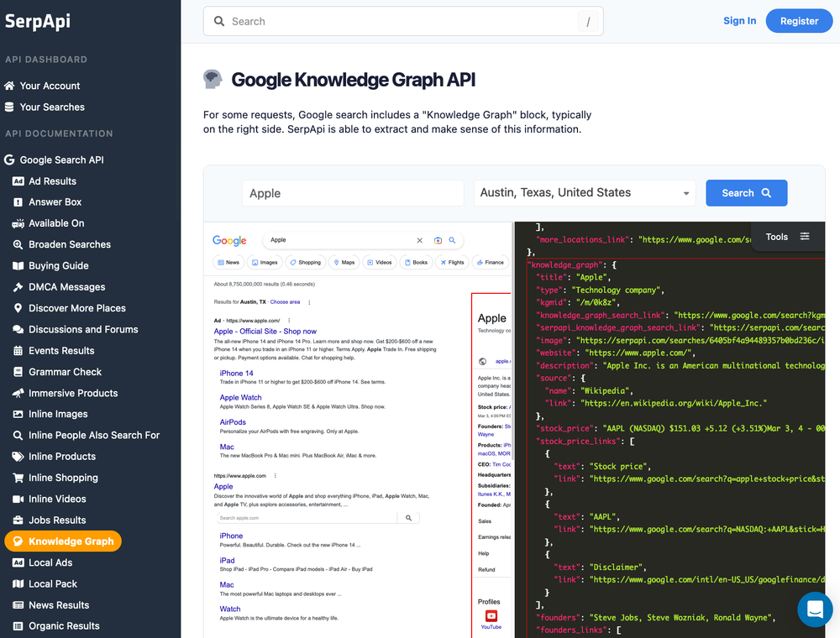This screenshot has height=638, width=840.
Task: Select the Knowledge Graph speech-bubble icon in sidebar
Action: click(18, 541)
